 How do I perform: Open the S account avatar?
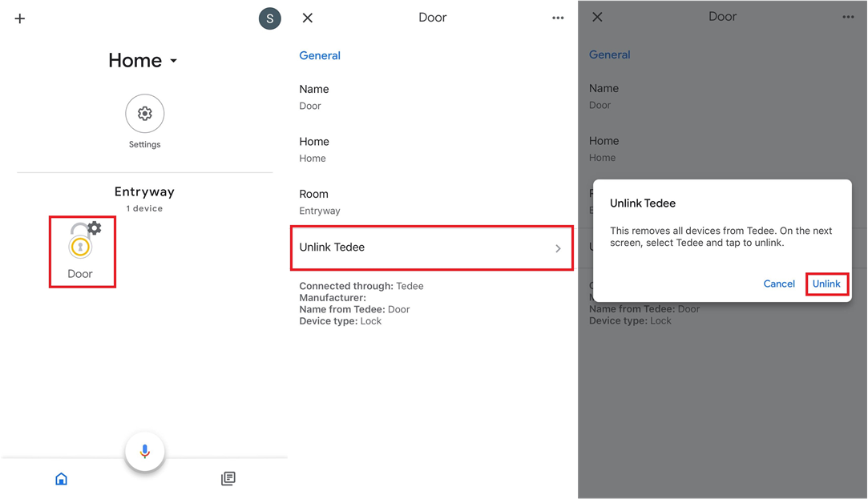[269, 18]
